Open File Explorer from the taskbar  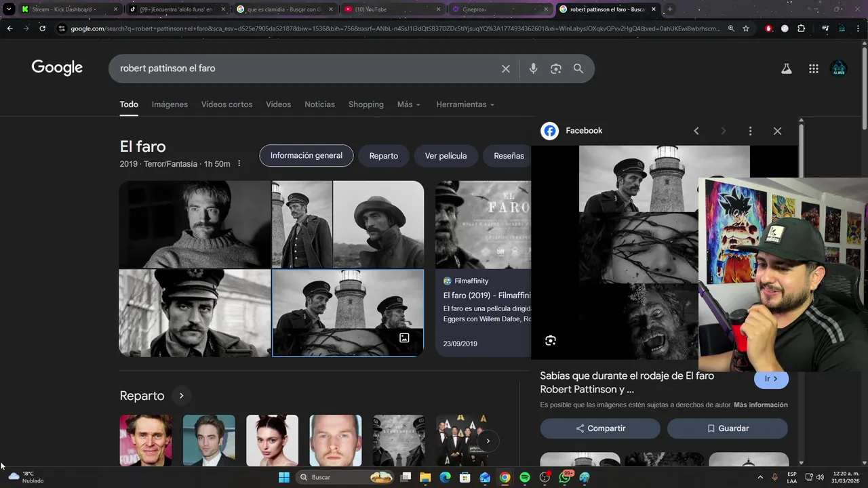[425, 477]
